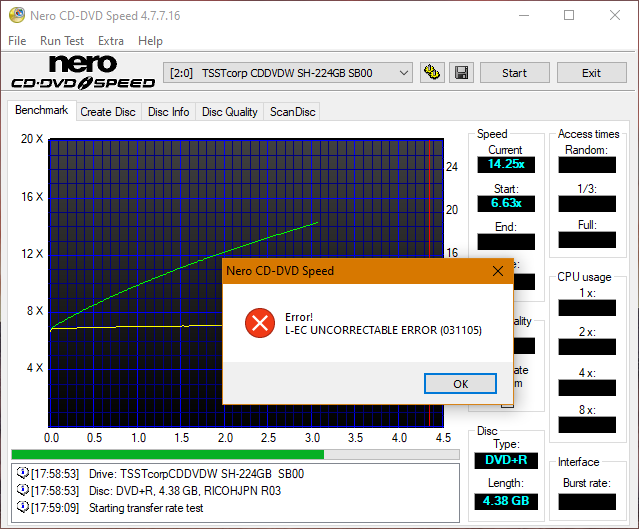This screenshot has width=639, height=529.
Task: Switch to the Create Disc tab
Action: tap(108, 112)
